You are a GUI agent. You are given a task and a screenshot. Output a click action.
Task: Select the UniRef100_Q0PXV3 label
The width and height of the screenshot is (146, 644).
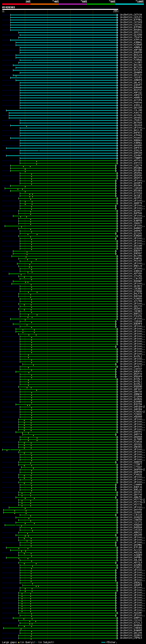131,163
